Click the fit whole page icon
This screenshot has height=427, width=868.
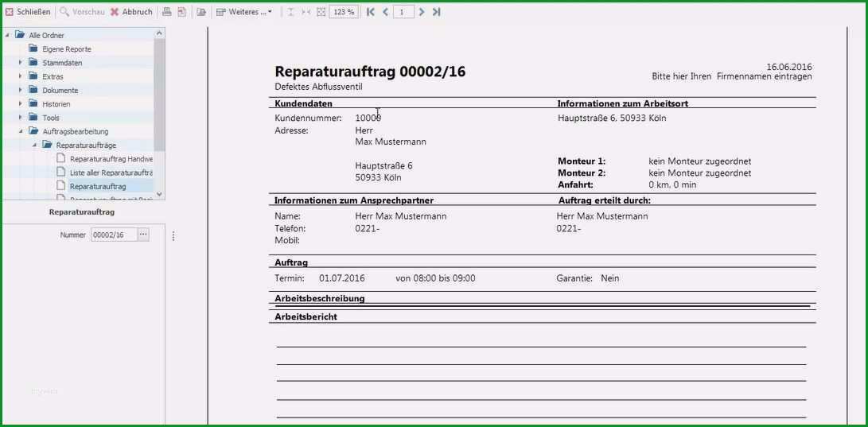tap(321, 12)
